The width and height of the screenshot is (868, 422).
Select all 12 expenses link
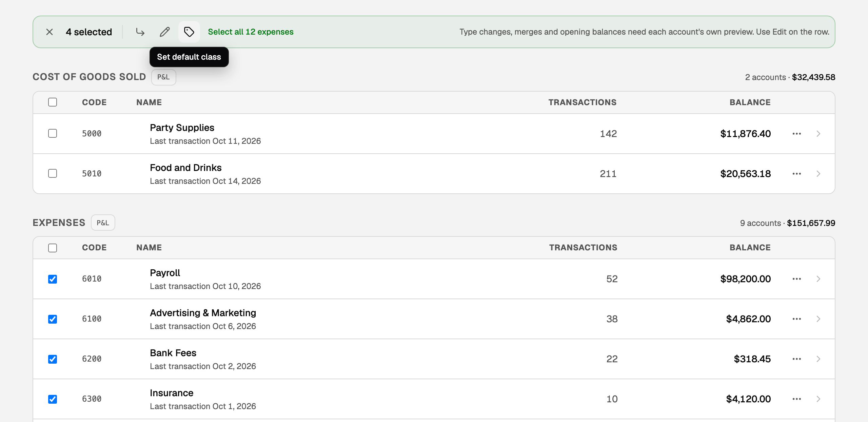pos(251,32)
